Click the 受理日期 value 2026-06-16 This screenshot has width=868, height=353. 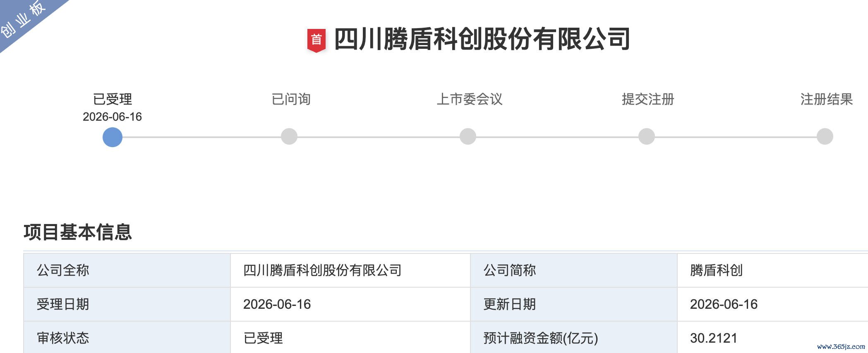[277, 304]
